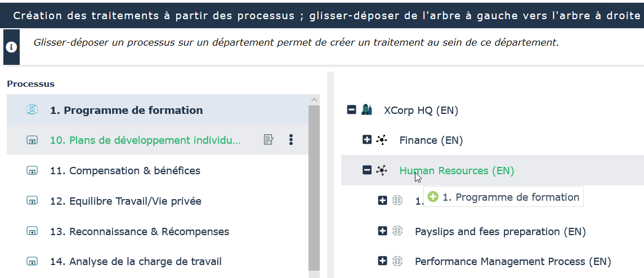Viewport: 644px width, 278px height.
Task: Expand Performance Management Process node
Action: [x=382, y=261]
